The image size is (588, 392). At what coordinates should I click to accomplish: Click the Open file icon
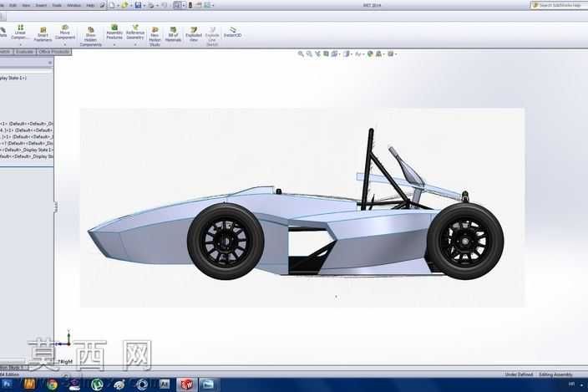pos(124,5)
